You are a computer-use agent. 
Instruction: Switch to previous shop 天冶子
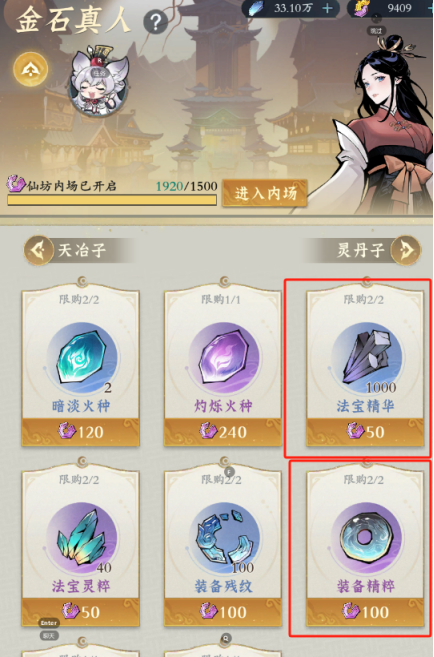(x=82, y=251)
